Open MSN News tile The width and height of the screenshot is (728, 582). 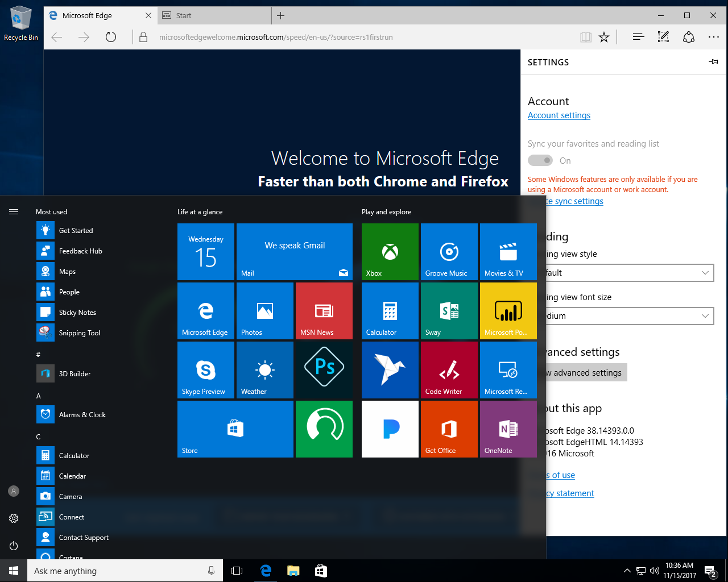coord(324,311)
